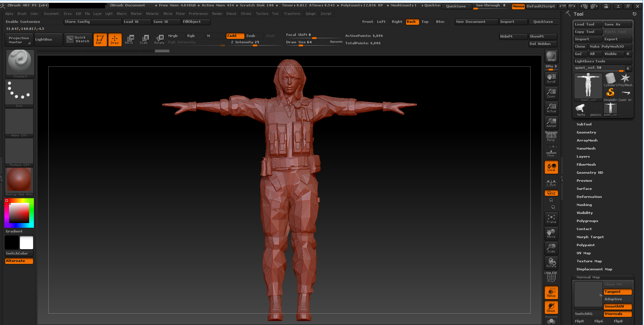Open the Zplugin menu
644x325 pixels.
(310, 14)
